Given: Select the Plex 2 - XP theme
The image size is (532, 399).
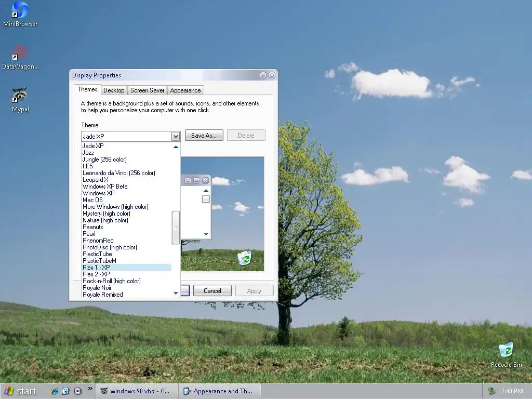Looking at the screenshot, I should tap(127, 274).
